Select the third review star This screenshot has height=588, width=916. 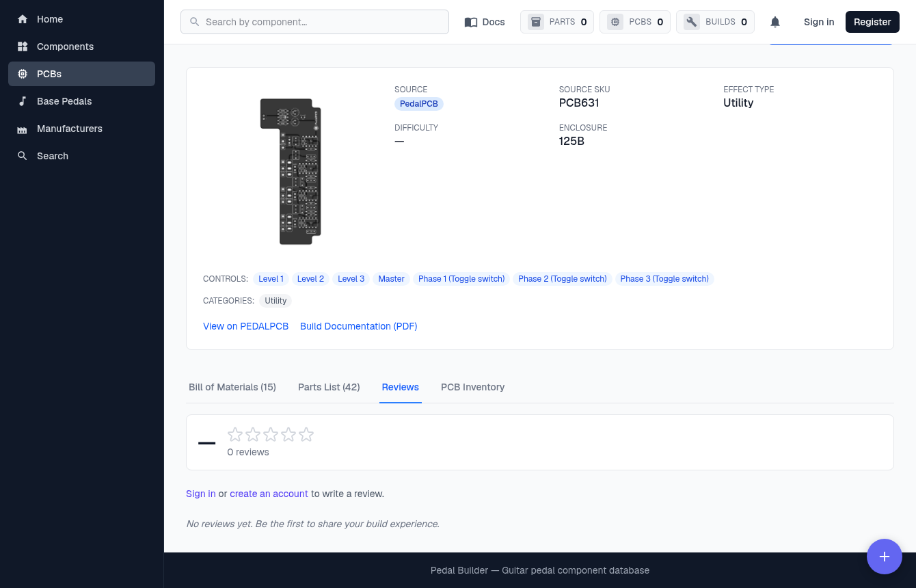coord(271,434)
